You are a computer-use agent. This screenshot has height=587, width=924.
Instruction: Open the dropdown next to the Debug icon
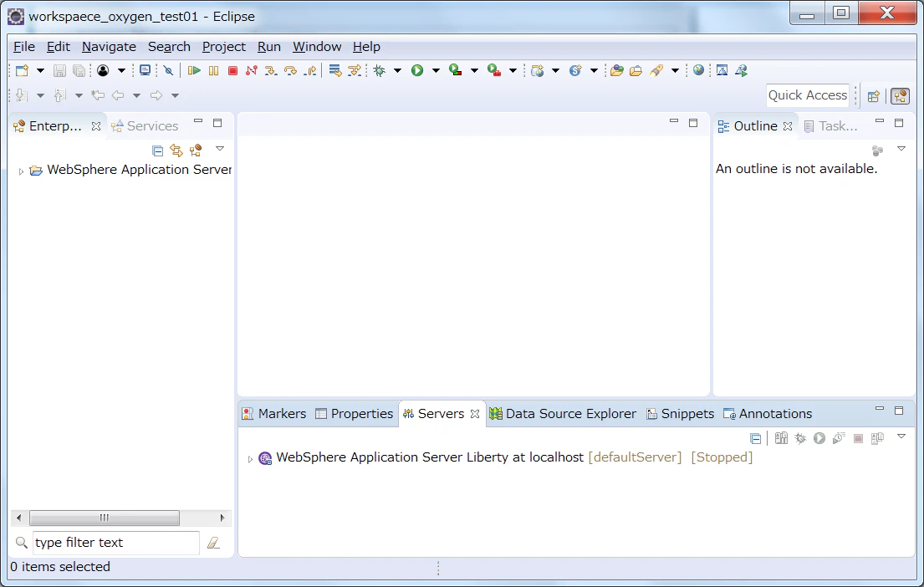tap(398, 71)
